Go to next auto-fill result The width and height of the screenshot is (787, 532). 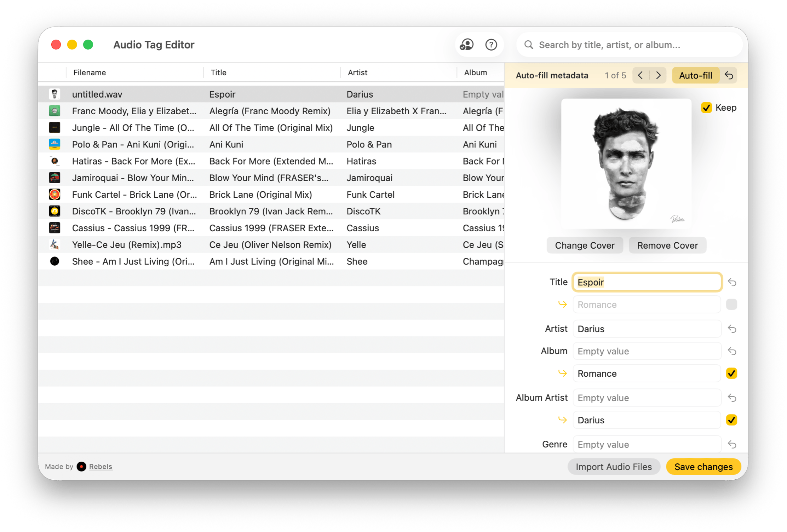(x=658, y=75)
